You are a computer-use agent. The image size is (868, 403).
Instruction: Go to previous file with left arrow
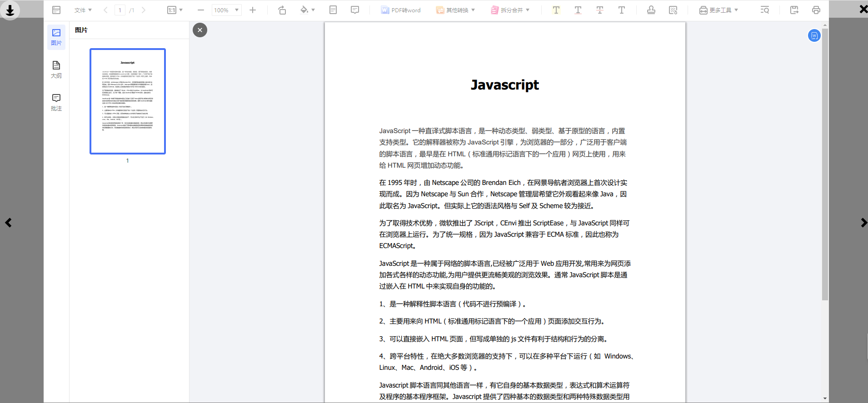point(8,223)
